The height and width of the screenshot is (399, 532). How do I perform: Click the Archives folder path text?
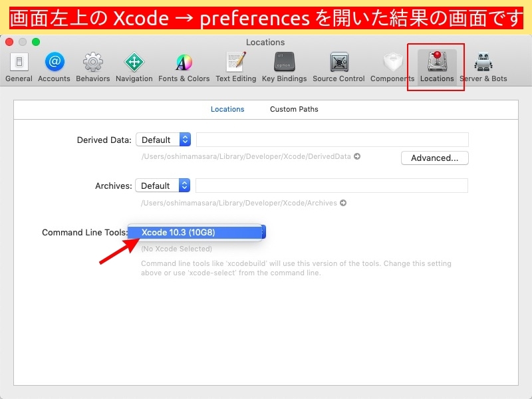point(239,203)
